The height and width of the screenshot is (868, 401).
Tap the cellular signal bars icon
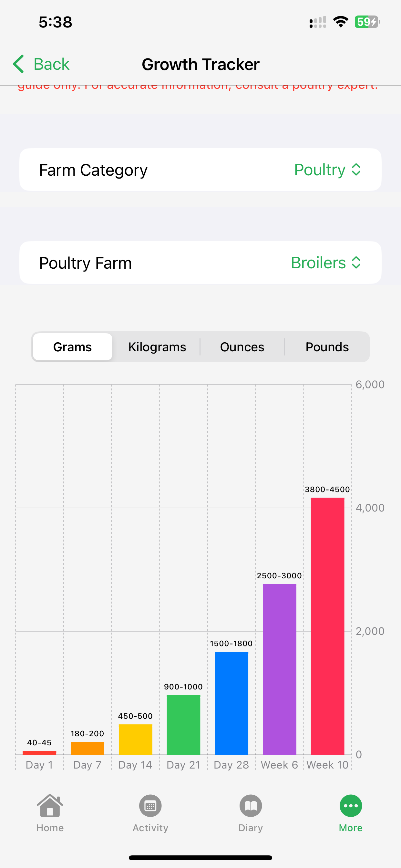coord(318,22)
